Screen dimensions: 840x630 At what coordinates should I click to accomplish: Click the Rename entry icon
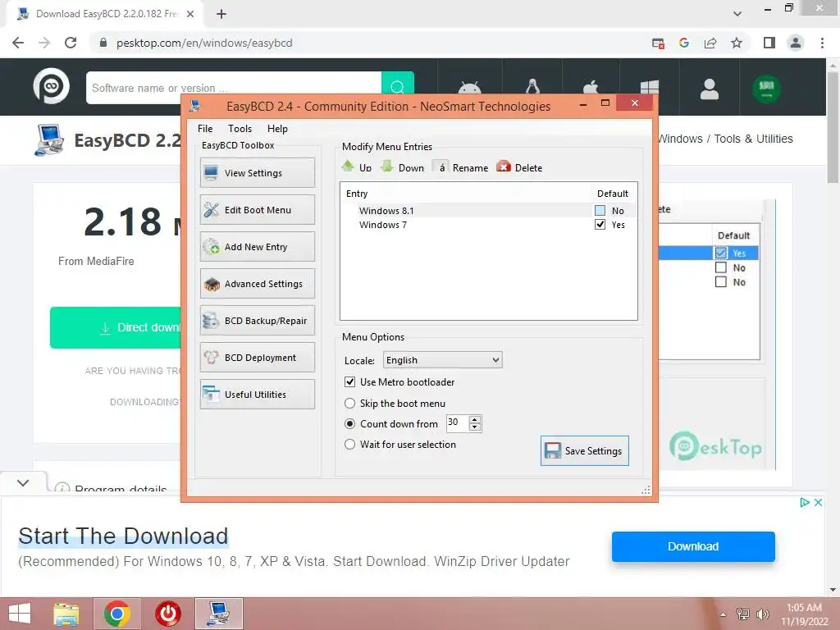pyautogui.click(x=441, y=167)
